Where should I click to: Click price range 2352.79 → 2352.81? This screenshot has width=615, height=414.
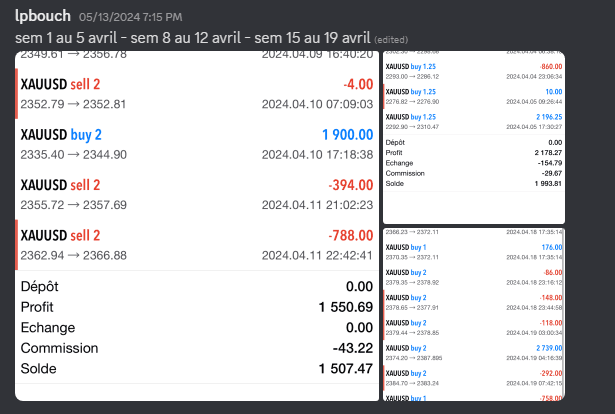pyautogui.click(x=73, y=104)
